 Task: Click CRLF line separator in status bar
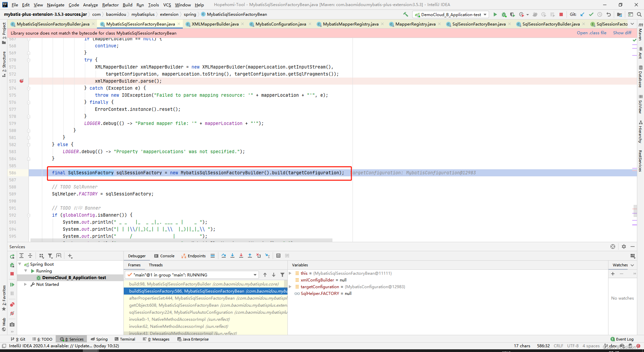click(558, 346)
